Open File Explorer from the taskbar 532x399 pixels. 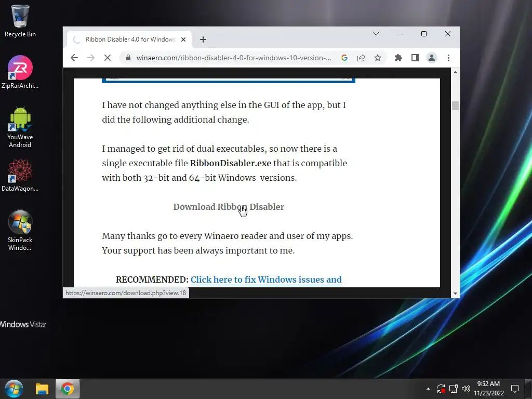pos(42,389)
